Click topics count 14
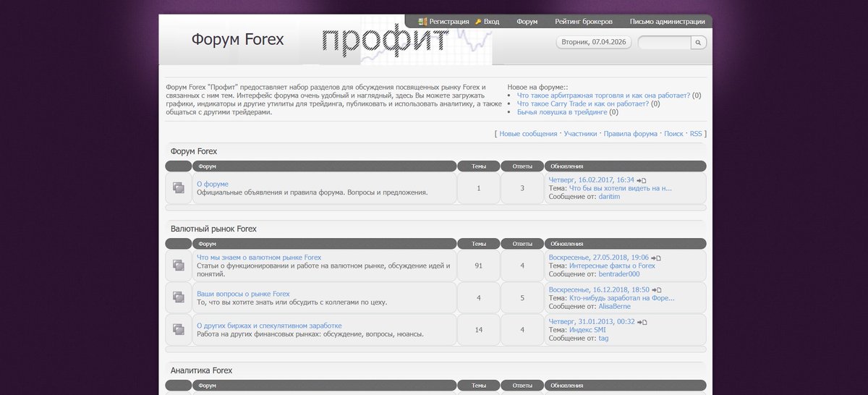This screenshot has width=868, height=395. point(478,330)
